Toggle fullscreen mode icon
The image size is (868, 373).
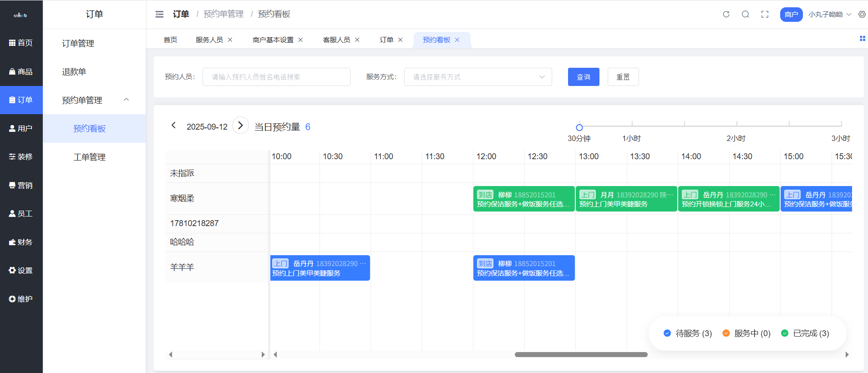coord(765,15)
